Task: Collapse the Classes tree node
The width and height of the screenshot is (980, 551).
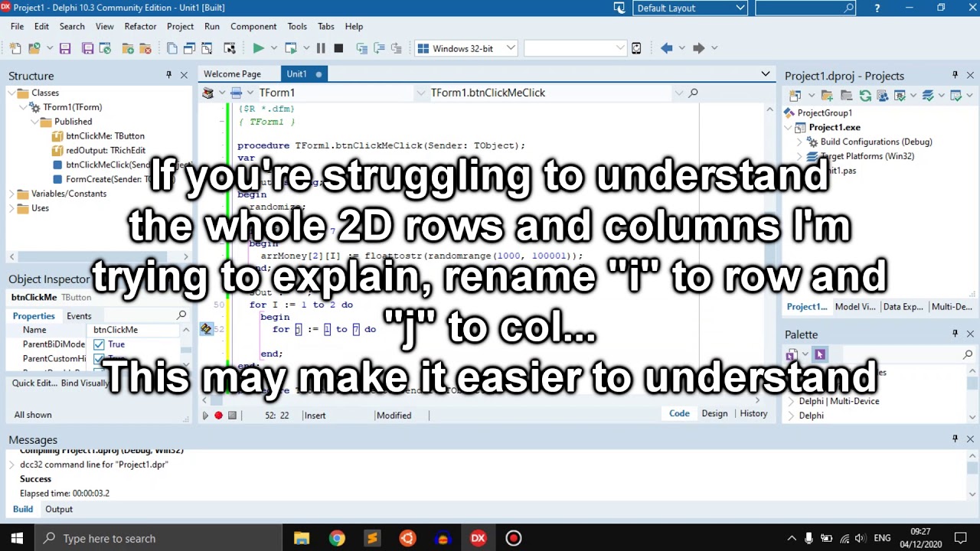Action: (12, 93)
